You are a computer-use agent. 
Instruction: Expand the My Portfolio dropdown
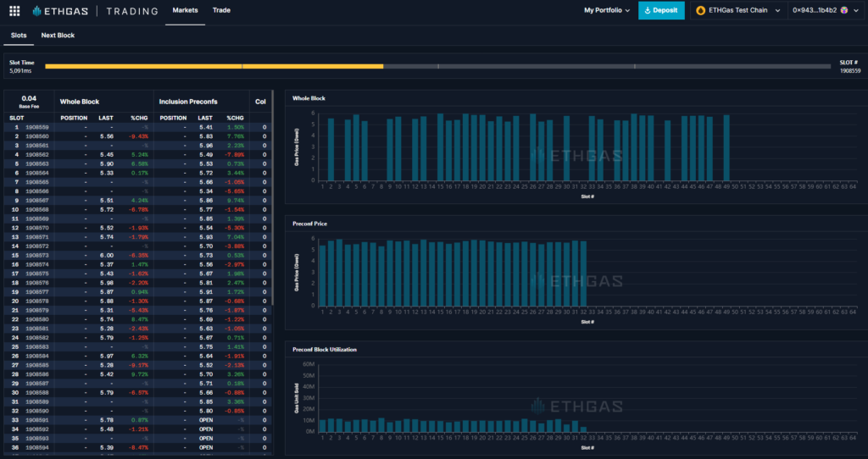point(607,11)
